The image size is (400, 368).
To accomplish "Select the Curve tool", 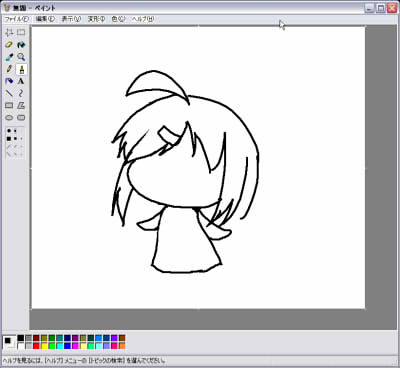I will click(21, 93).
